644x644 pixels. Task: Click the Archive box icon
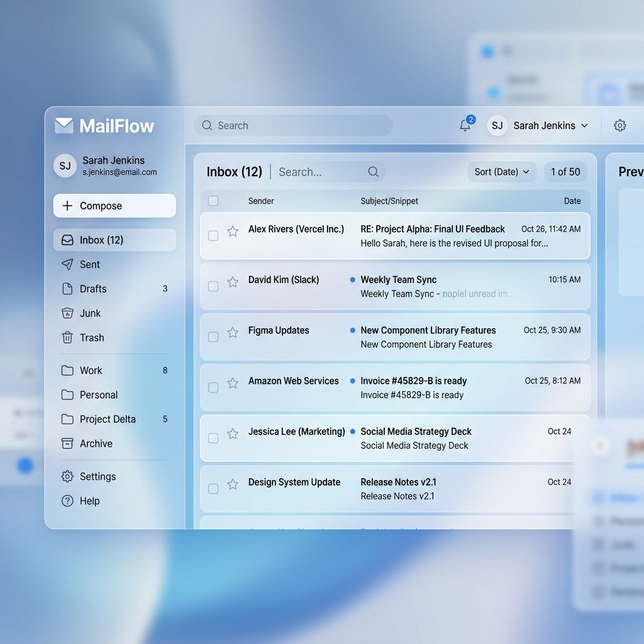(67, 443)
